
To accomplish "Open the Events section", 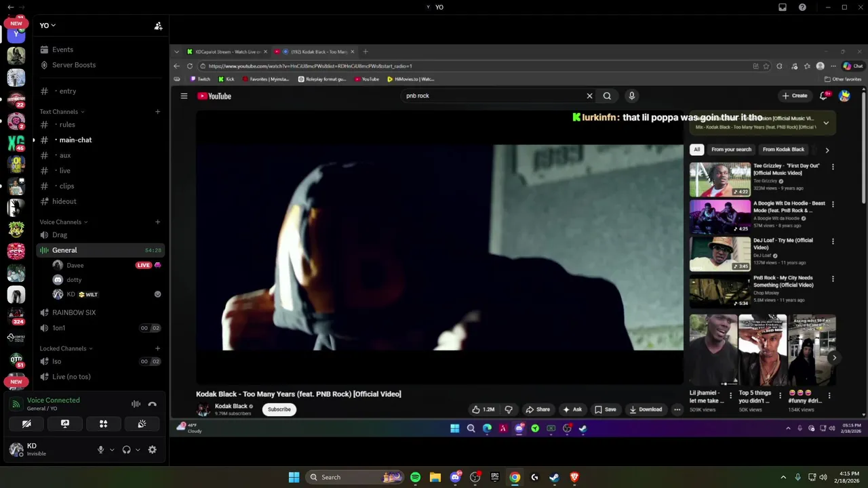I will pos(62,49).
